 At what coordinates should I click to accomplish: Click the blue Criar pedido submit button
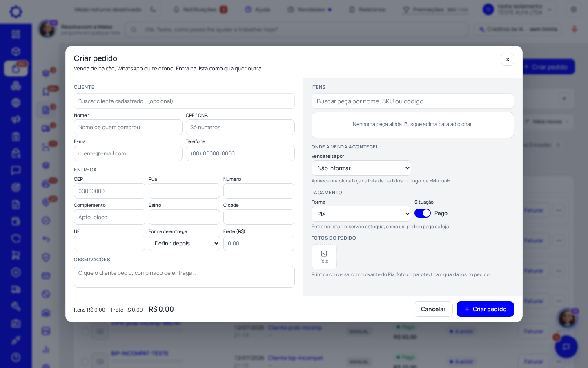click(485, 309)
